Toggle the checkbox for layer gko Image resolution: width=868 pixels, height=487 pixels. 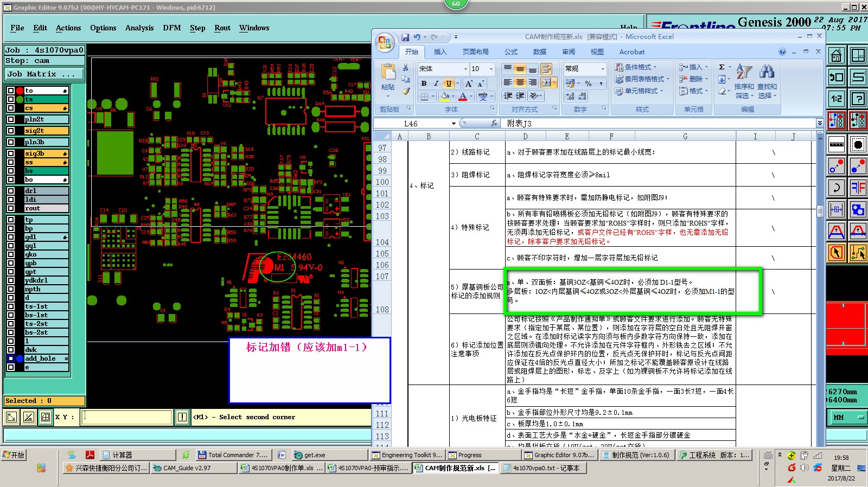(x=11, y=254)
